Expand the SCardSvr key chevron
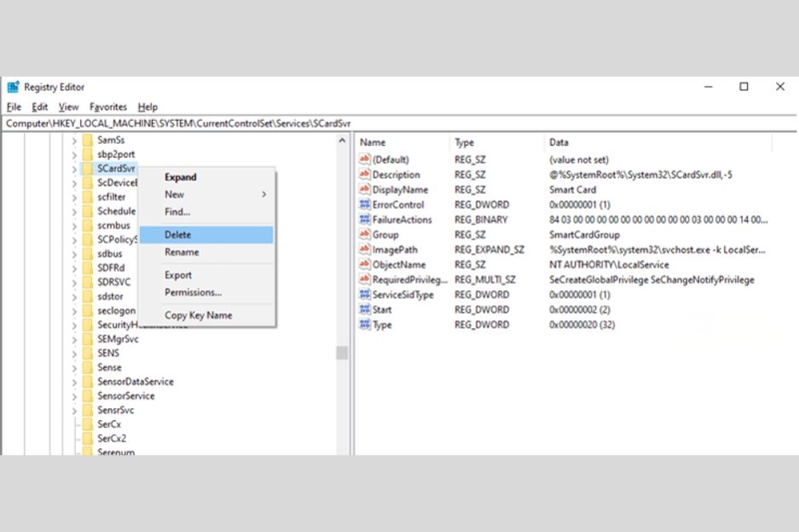 (74, 169)
